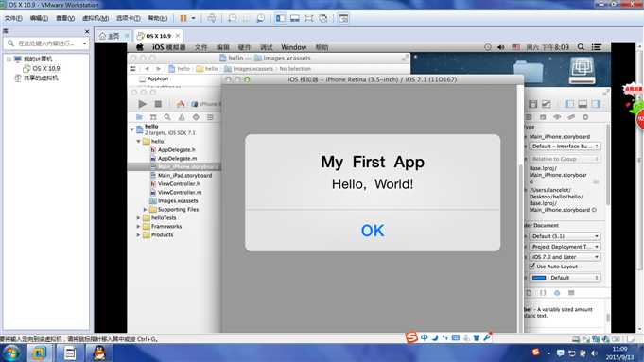Click the Assistant editor icon in Xcode

(x=546, y=104)
